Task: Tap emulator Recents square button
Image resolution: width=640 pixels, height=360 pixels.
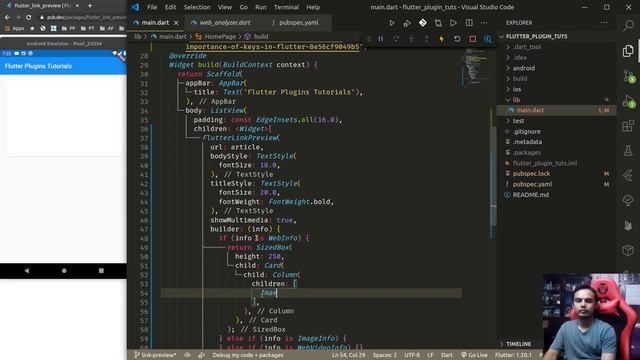Action: 101,271
